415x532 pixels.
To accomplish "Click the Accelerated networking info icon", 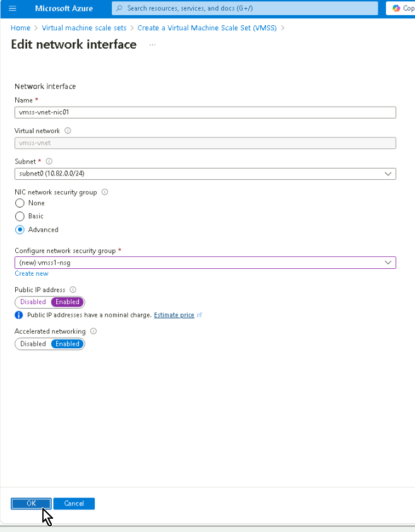I will (x=93, y=331).
